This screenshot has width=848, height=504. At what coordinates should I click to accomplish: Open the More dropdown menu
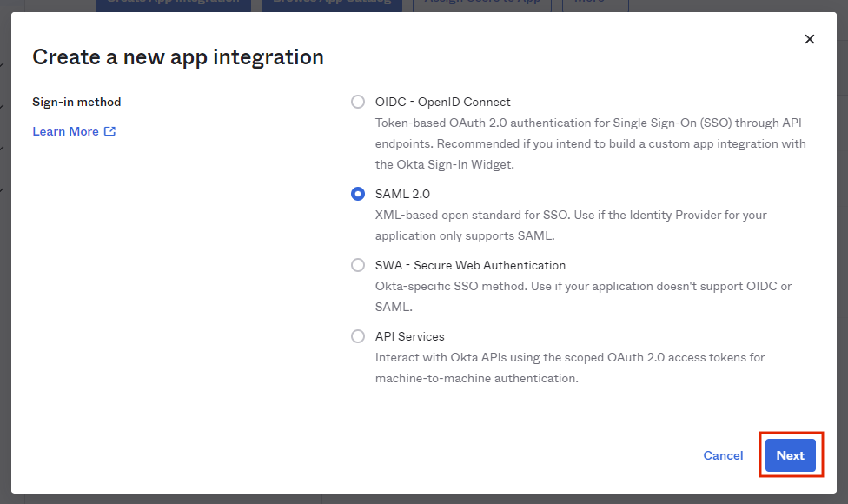pos(594,3)
